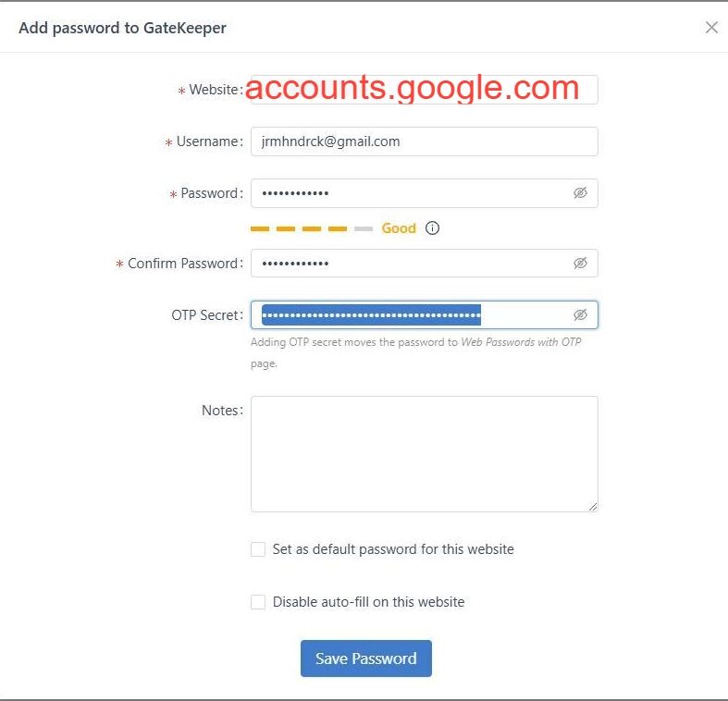Click inside the Notes text area
The width and height of the screenshot is (728, 701).
pos(424,454)
